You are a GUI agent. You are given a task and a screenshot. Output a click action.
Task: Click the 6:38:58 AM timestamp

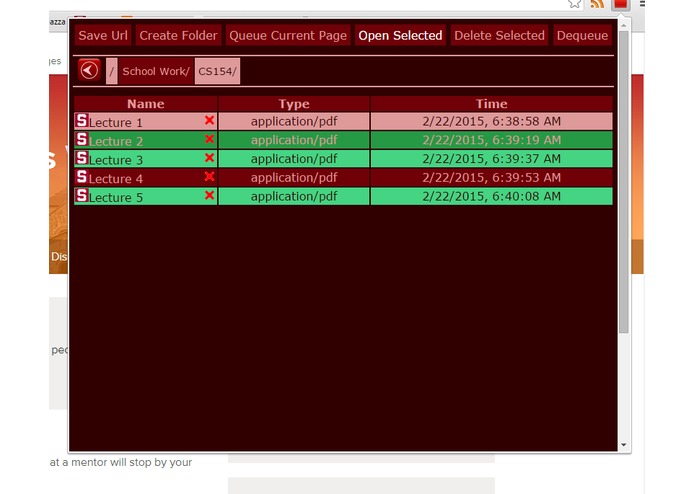coord(492,121)
